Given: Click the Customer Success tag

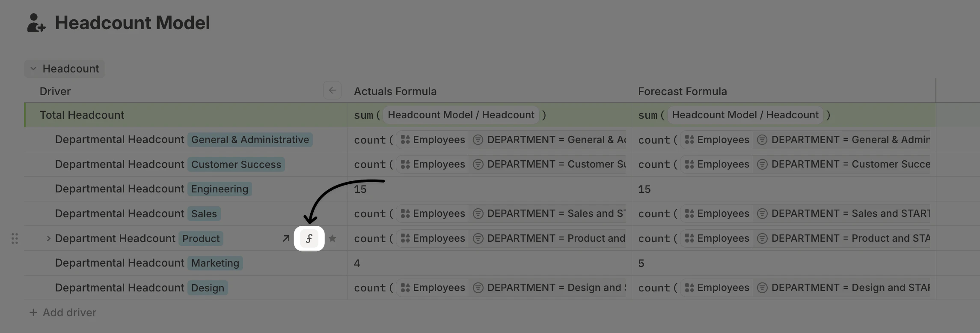Looking at the screenshot, I should (x=236, y=165).
